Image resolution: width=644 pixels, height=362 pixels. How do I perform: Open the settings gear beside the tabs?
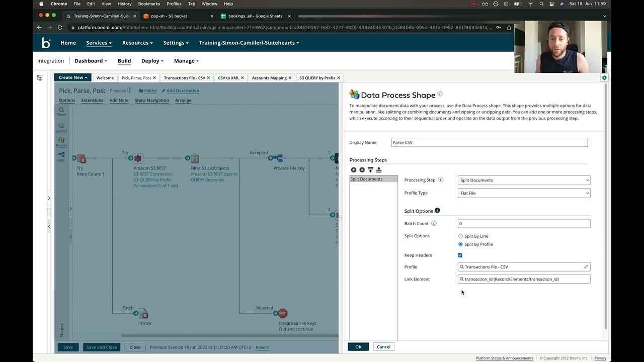pos(604,77)
